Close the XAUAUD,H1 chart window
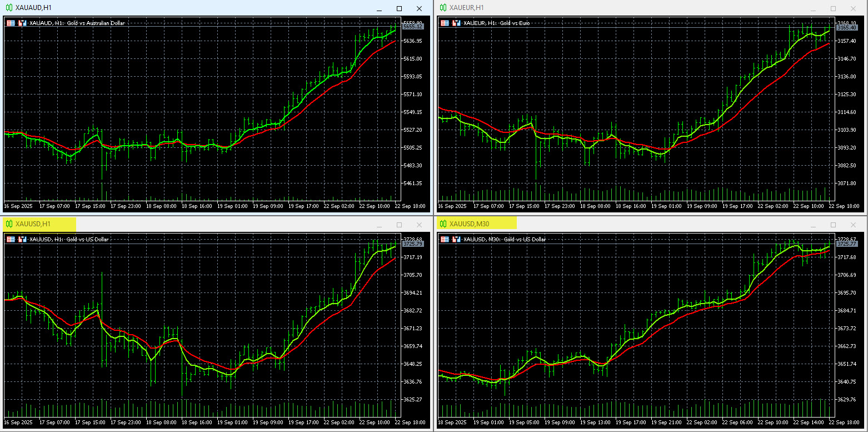The image size is (868, 432). point(419,8)
